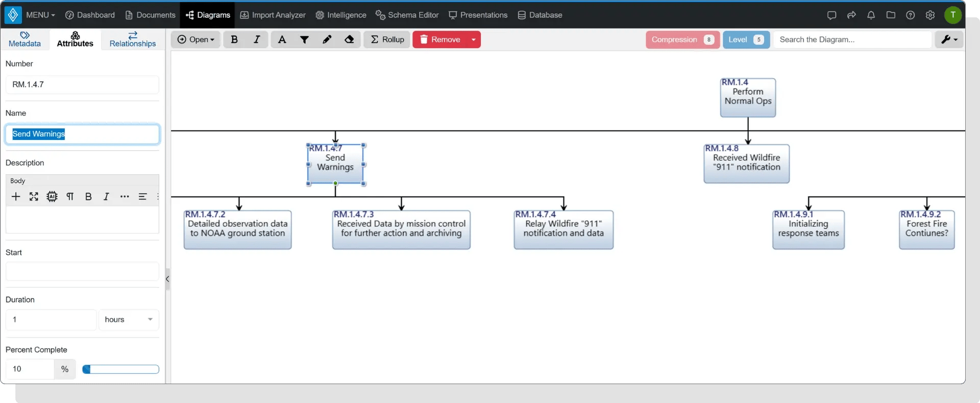Screen dimensions: 980x403
Task: Select the pencil tool icon
Action: coord(327,39)
